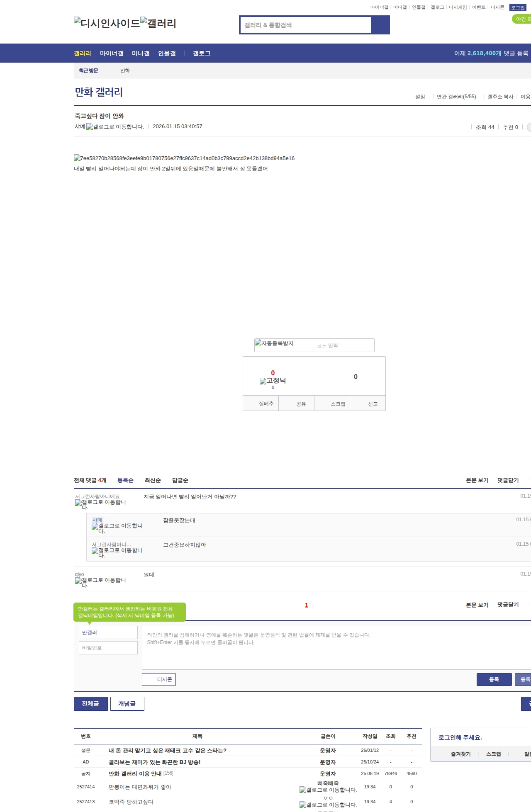
Task: Open the 디시콘 picker below the comment box
Action: pos(159,679)
